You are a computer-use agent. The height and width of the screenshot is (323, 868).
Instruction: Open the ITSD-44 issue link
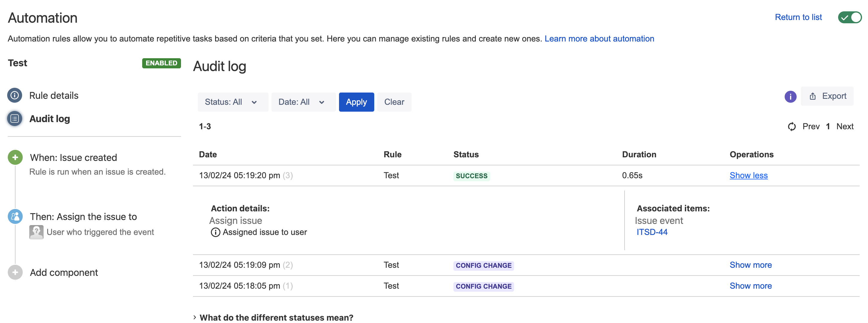point(651,232)
